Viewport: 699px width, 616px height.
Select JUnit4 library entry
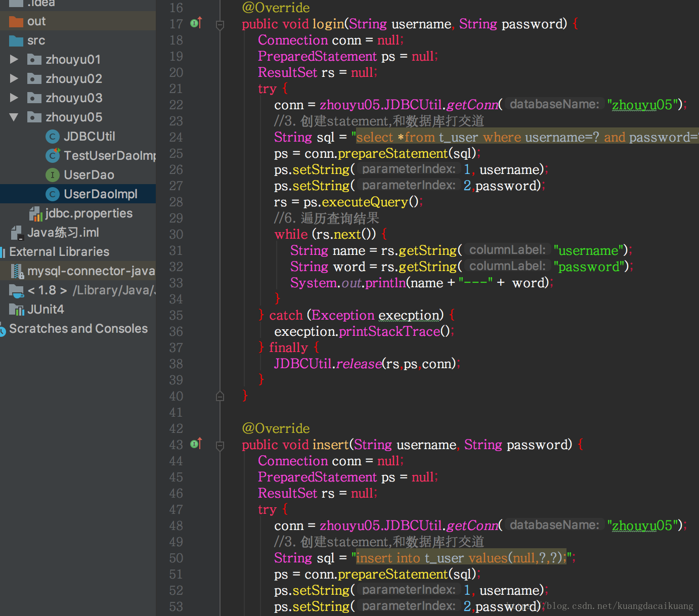click(x=46, y=310)
